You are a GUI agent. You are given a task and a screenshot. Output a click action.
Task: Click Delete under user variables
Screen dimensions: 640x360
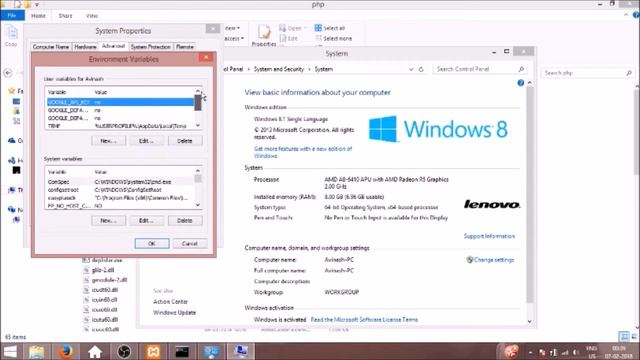pyautogui.click(x=184, y=140)
